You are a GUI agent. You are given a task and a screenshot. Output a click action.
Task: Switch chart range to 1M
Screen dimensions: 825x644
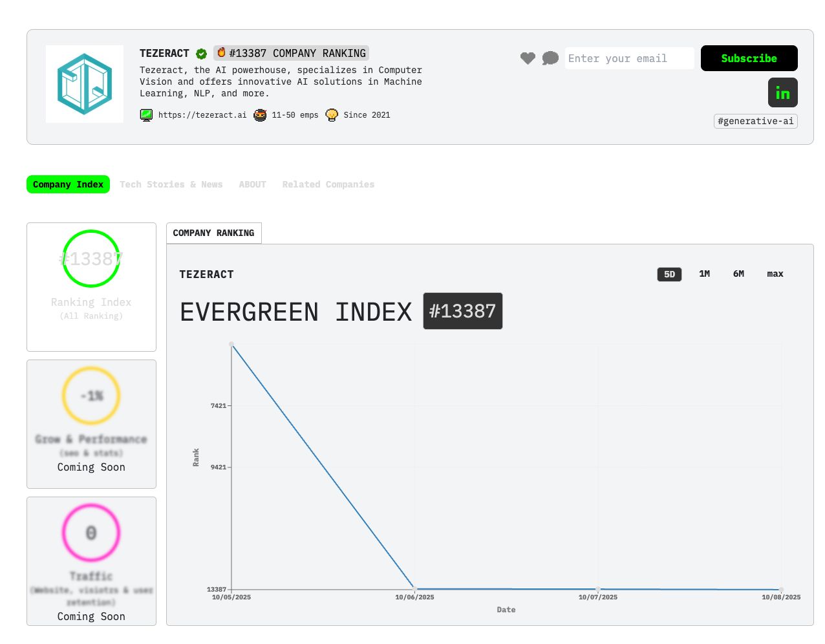point(704,274)
